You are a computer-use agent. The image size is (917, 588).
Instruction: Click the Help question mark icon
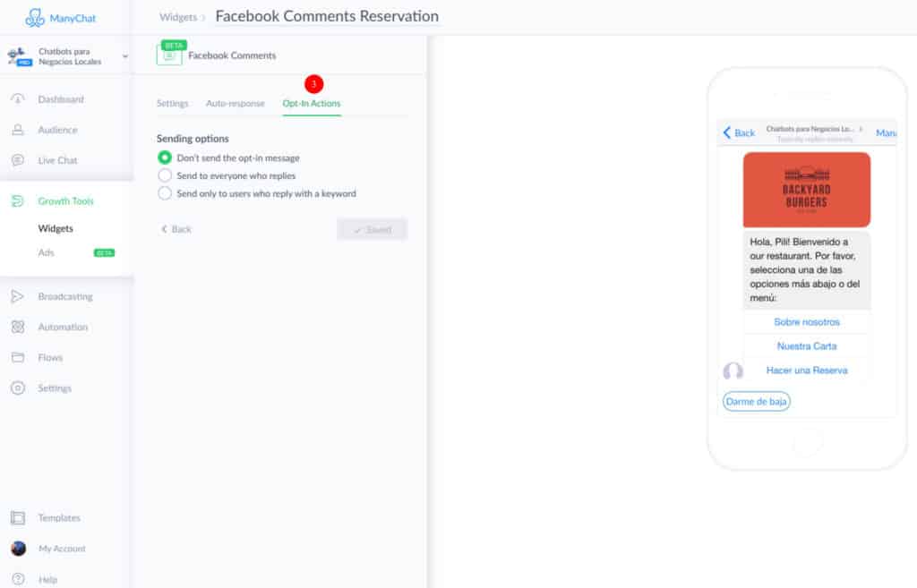pos(18,579)
